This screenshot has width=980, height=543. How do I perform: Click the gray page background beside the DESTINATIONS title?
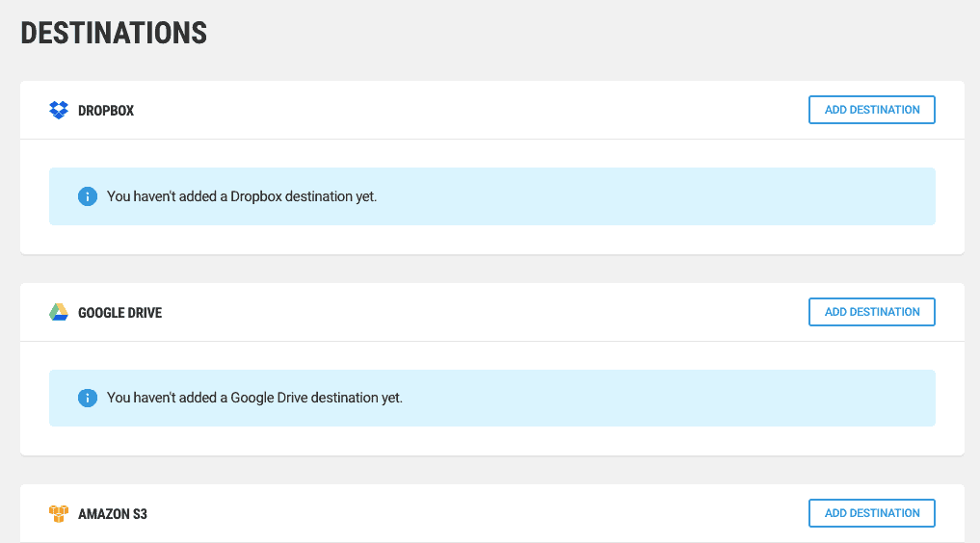coord(563,33)
